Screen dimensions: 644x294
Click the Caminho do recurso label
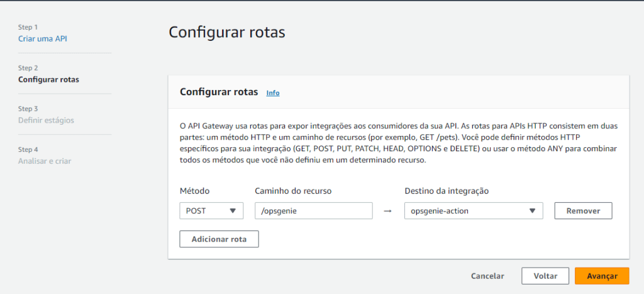click(293, 191)
